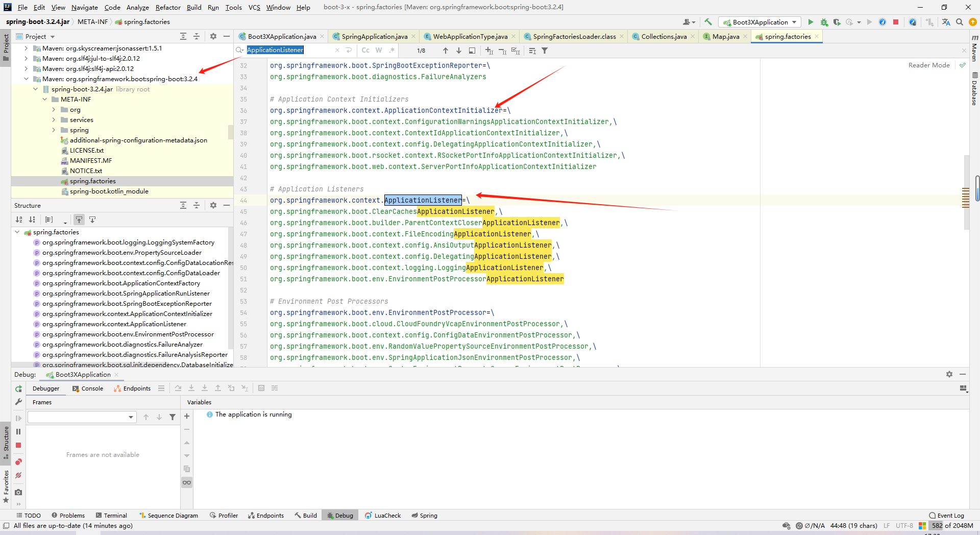Screen dimensions: 980x535
Task: Hide the Project tool window
Action: click(227, 36)
